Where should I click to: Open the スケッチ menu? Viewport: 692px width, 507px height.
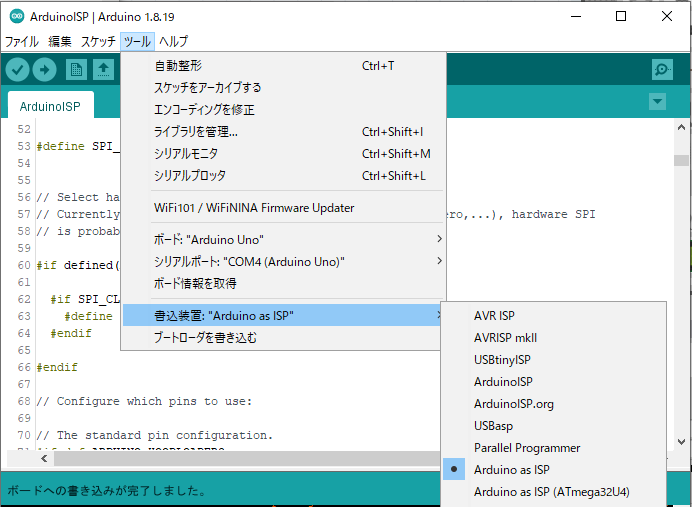pyautogui.click(x=98, y=42)
